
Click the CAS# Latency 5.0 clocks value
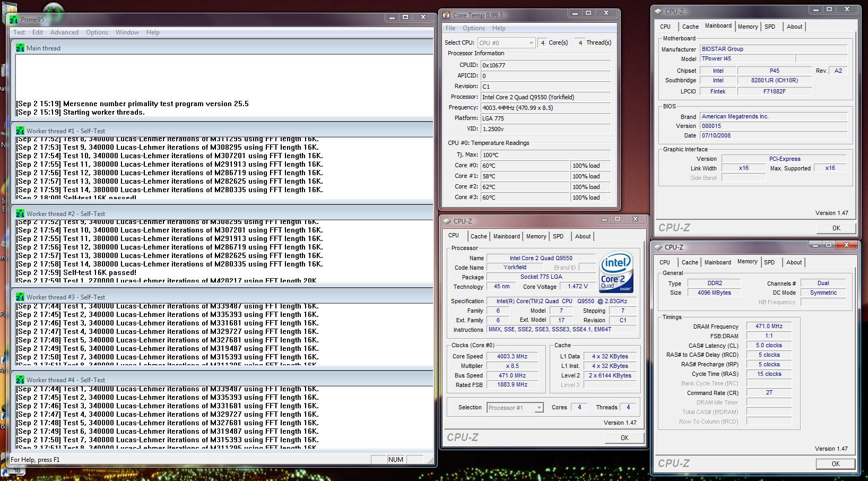pos(769,345)
